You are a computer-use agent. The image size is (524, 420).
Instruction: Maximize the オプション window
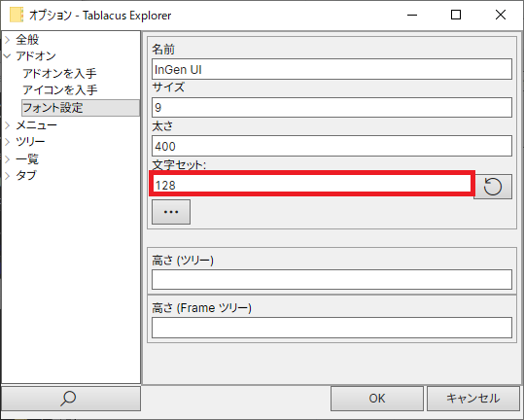[x=456, y=15]
